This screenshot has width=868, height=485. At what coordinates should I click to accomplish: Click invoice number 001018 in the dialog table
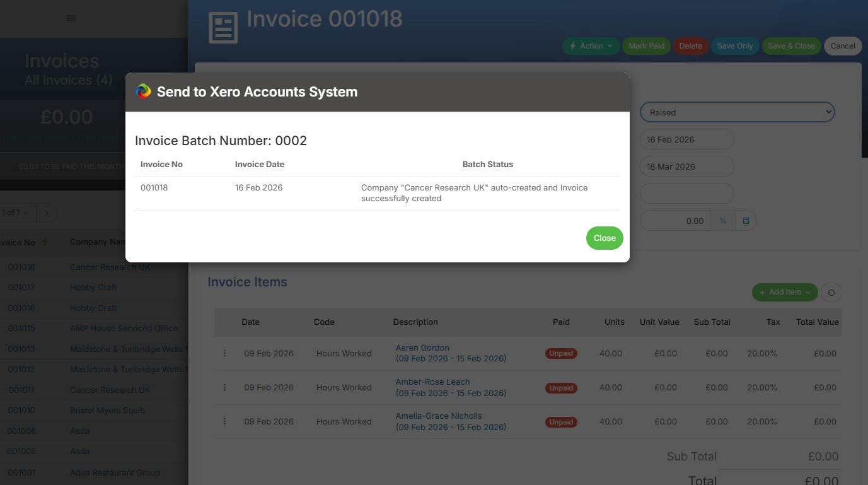point(154,188)
